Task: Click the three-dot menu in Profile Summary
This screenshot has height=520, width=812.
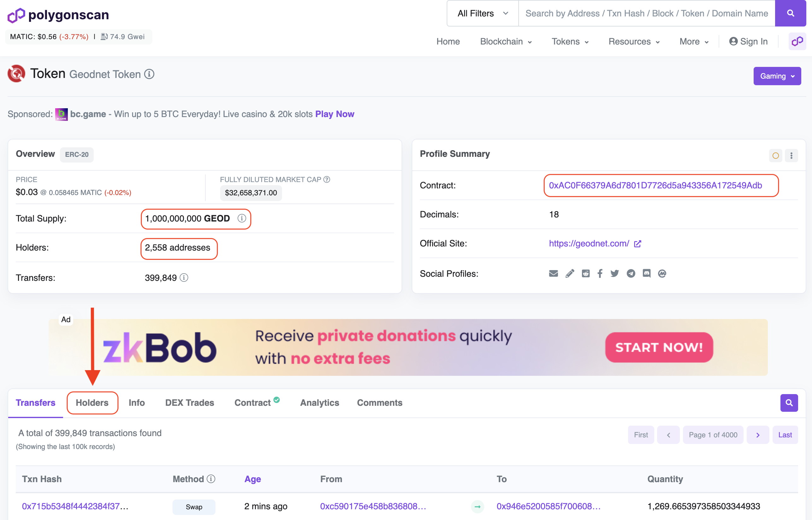Action: [x=791, y=155]
